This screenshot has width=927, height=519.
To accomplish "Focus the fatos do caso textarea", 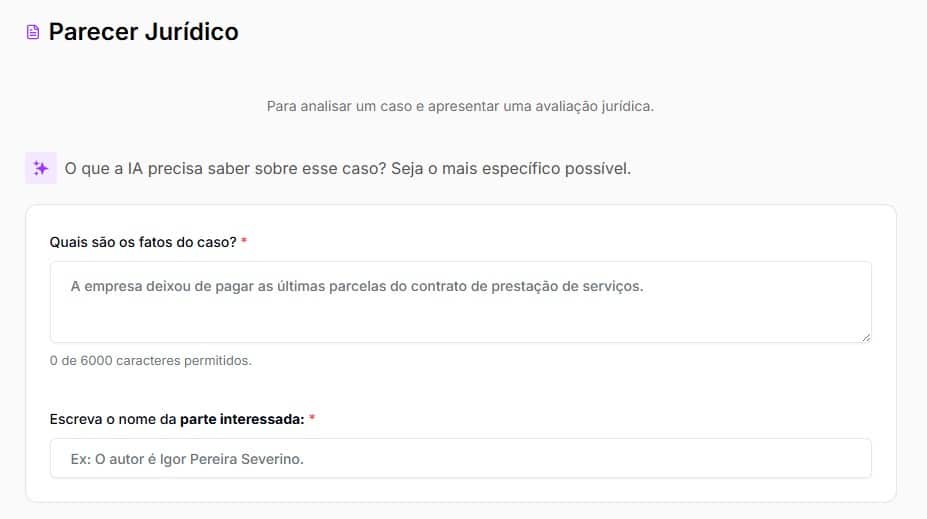I will click(461, 302).
